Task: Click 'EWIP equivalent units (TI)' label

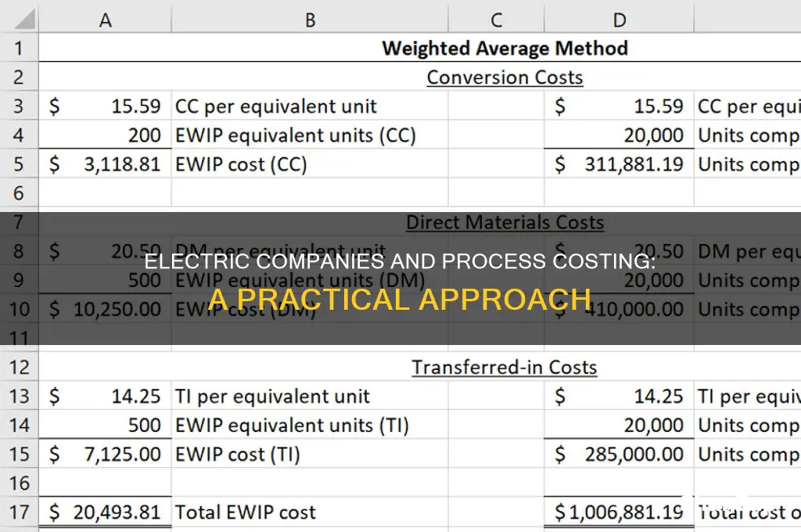Action: point(292,425)
